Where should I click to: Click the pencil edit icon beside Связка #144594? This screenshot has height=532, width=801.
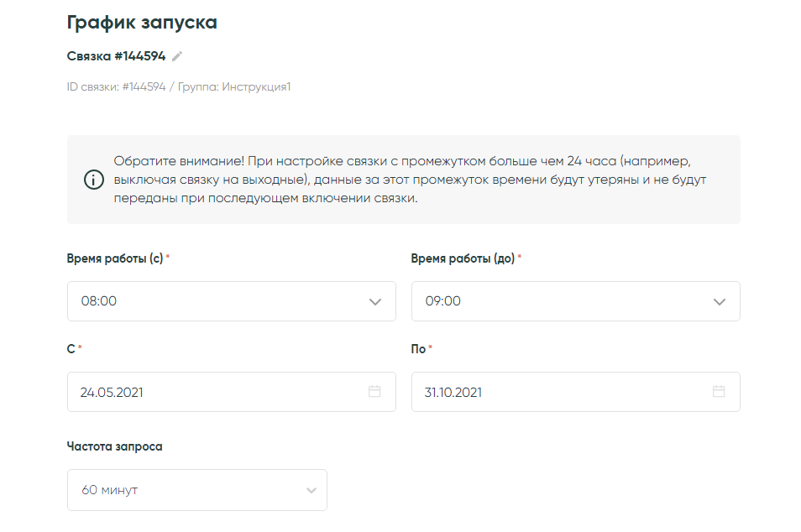[177, 56]
